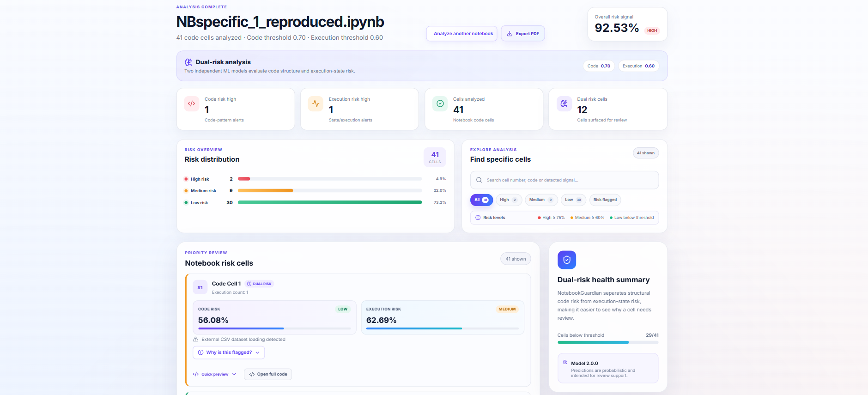This screenshot has width=868, height=395.
Task: Click the download icon in Export PDF
Action: (x=510, y=34)
